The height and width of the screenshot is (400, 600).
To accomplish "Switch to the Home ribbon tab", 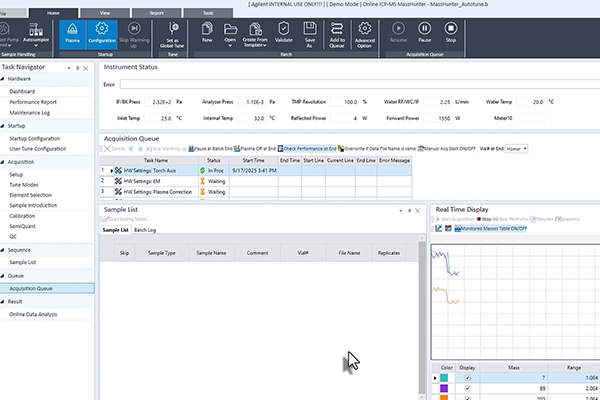I will coord(53,13).
